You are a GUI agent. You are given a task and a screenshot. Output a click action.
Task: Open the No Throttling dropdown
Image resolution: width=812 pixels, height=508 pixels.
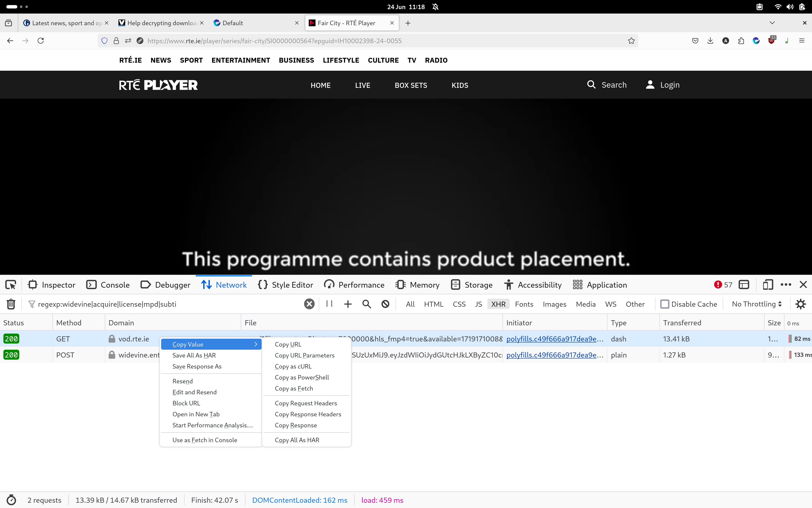click(757, 304)
